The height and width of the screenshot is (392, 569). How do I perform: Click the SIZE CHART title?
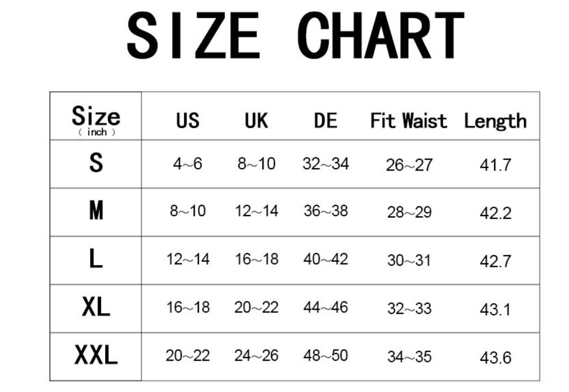(x=295, y=36)
